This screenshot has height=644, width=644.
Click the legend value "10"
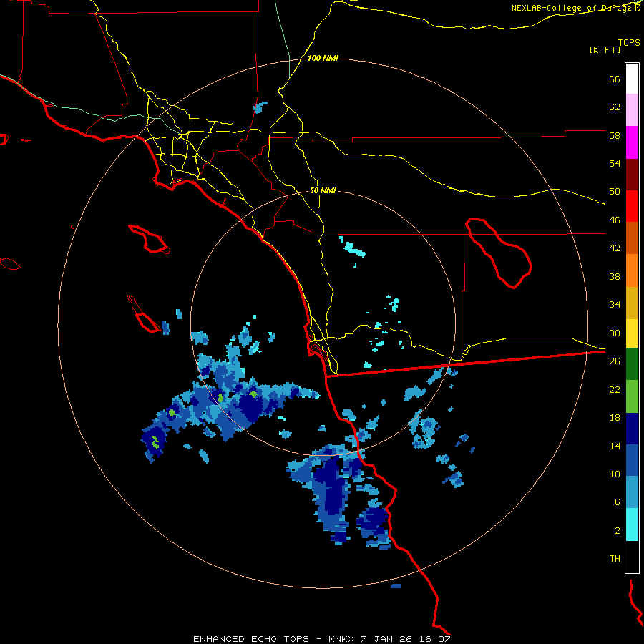pyautogui.click(x=615, y=474)
